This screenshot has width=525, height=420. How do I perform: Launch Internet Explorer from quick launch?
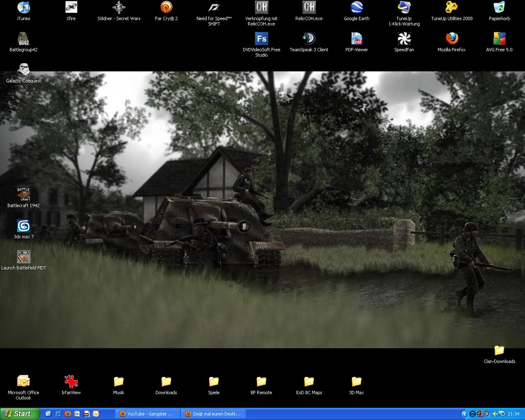(58, 414)
